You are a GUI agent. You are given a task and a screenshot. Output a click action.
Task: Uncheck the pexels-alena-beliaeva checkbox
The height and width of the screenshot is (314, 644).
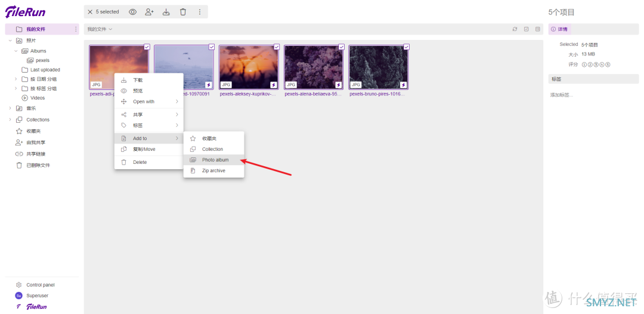(x=341, y=47)
